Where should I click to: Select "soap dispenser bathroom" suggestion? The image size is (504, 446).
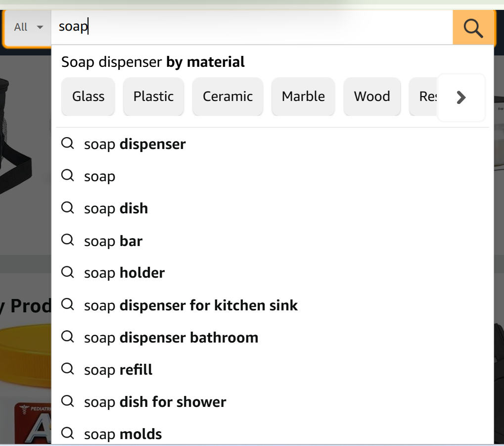[171, 338]
